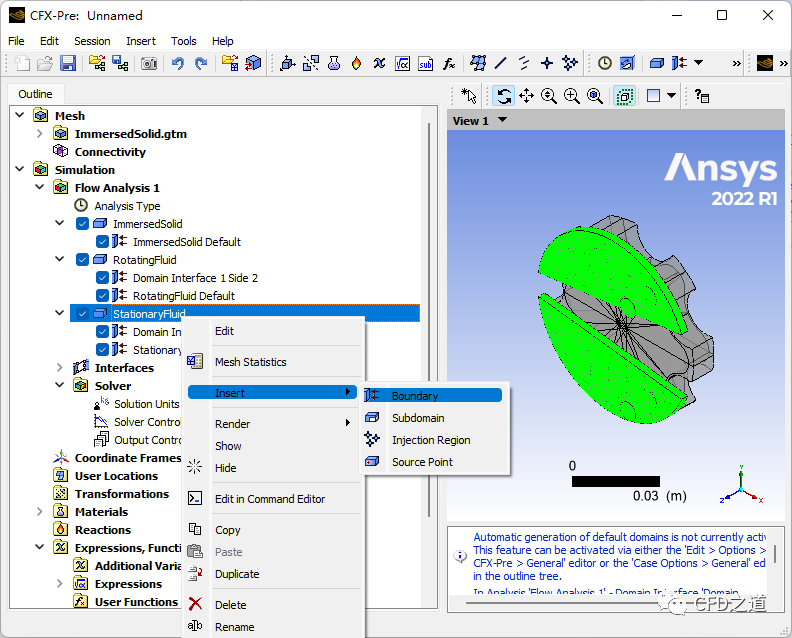Open the Session menu

point(92,41)
